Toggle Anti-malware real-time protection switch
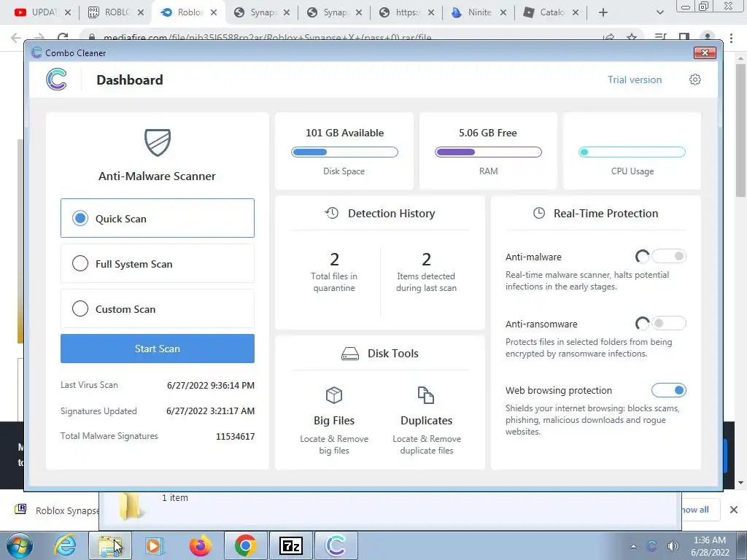This screenshot has width=747, height=560. coord(669,256)
